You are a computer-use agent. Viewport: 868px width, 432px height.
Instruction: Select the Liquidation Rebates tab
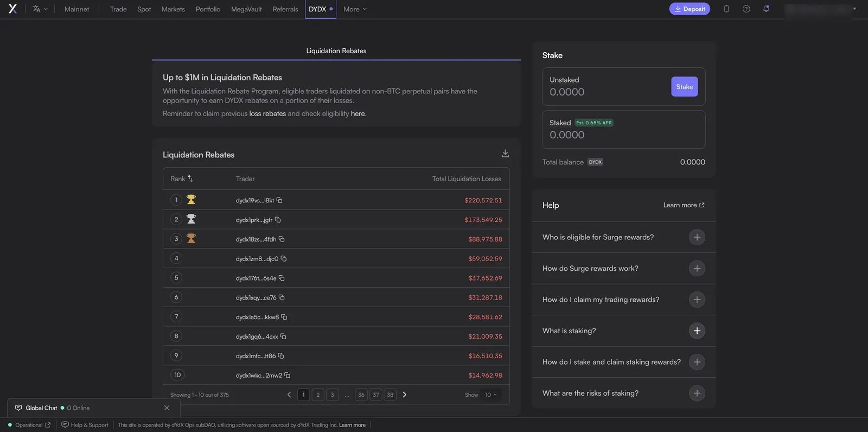pyautogui.click(x=336, y=51)
